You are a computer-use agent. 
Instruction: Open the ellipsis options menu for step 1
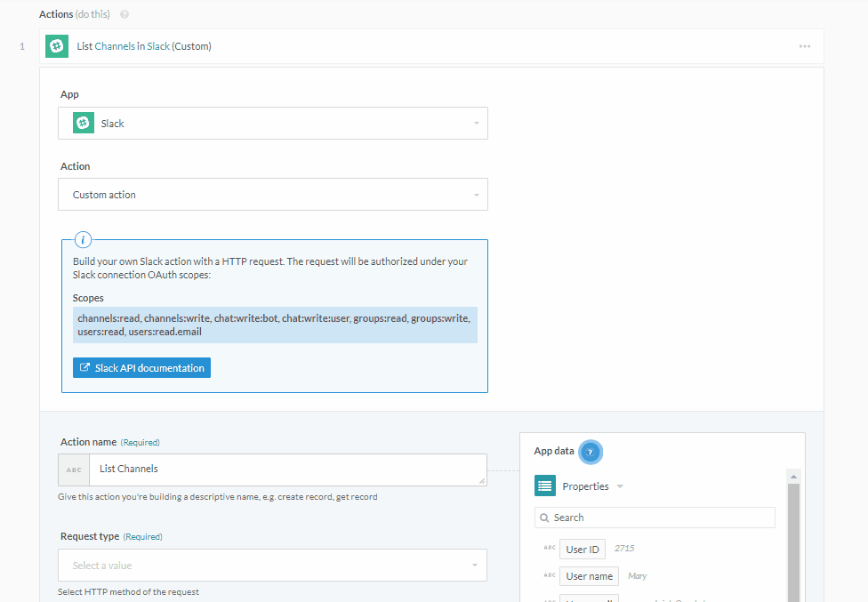805,45
